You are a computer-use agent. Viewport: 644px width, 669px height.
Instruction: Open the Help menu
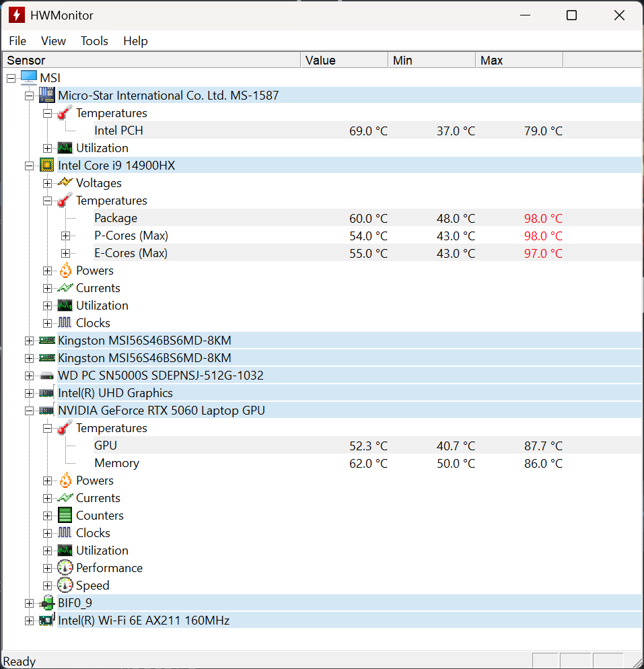click(x=135, y=41)
